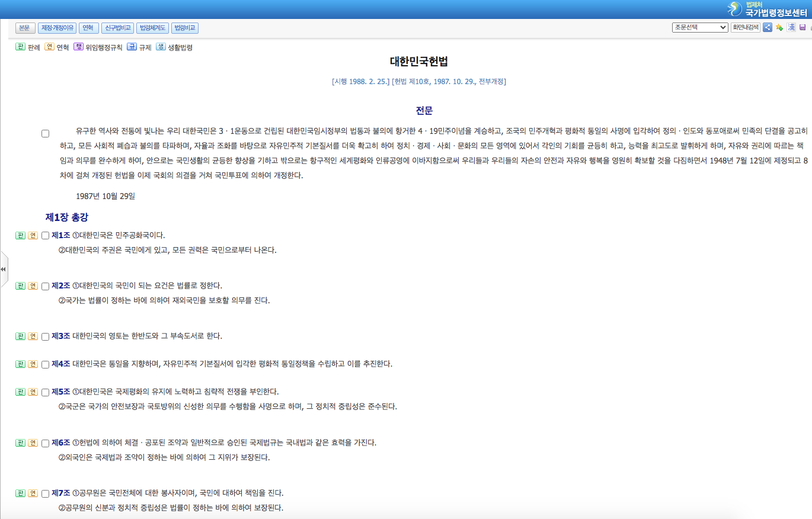This screenshot has width=812, height=519.
Task: Check the checkbox next to 제1조
Action: click(x=45, y=235)
